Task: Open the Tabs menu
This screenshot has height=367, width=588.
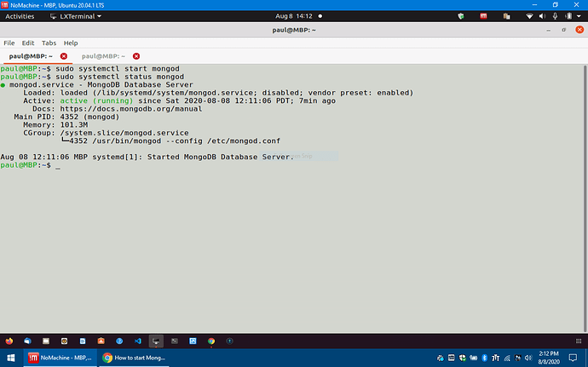Action: point(49,43)
